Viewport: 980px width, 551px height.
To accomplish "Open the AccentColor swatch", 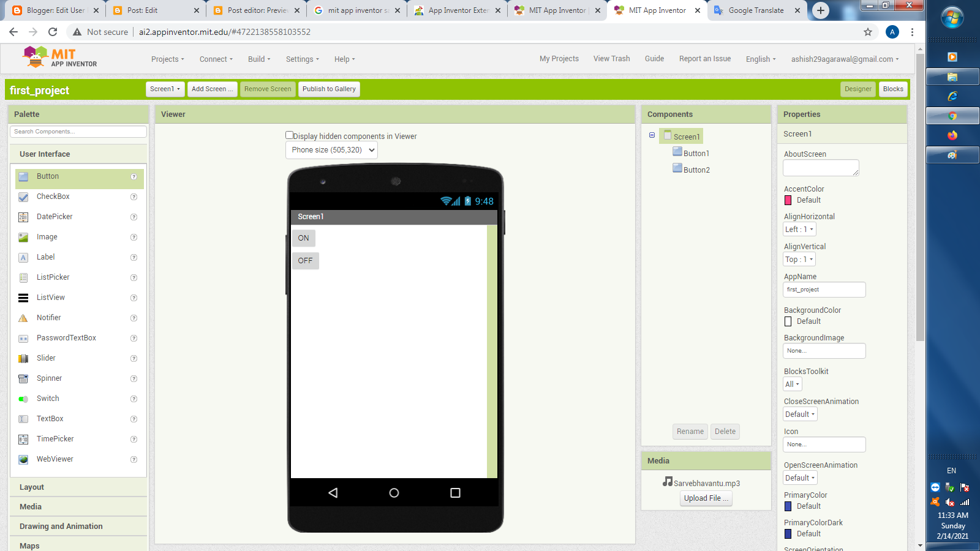I will click(x=788, y=200).
